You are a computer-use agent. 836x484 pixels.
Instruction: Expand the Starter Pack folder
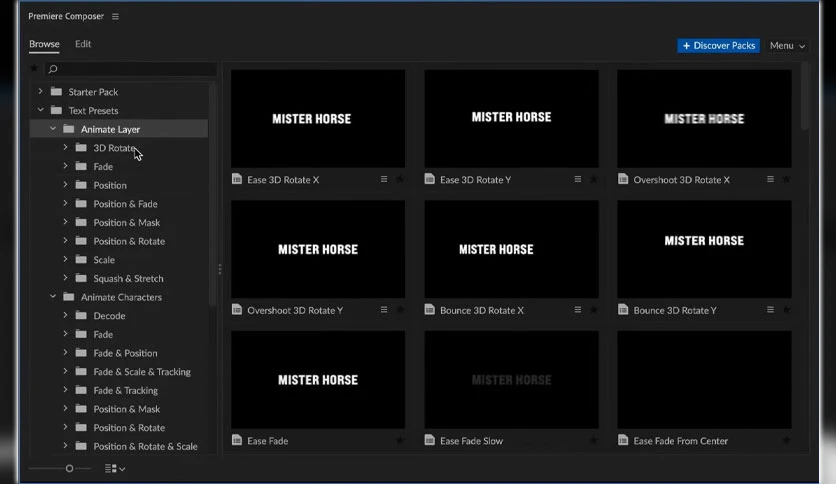[41, 91]
